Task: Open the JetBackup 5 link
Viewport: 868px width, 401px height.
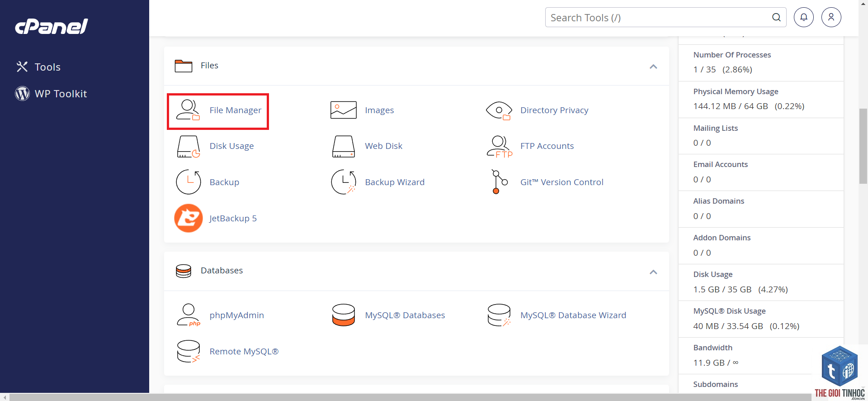Action: pos(233,218)
